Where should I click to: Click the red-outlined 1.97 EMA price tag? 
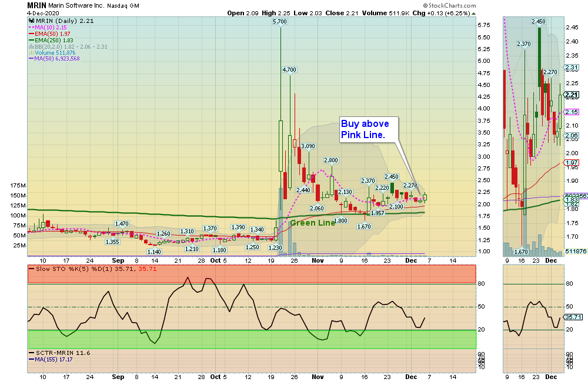(572, 163)
